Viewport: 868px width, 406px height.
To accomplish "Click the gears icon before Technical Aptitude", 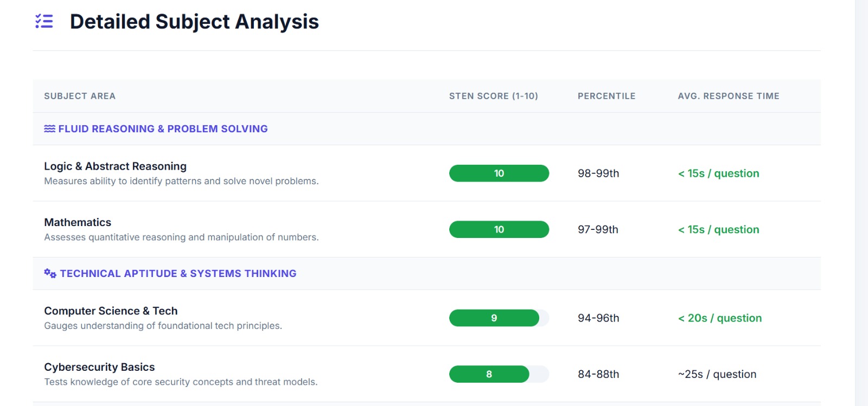I will click(x=50, y=273).
